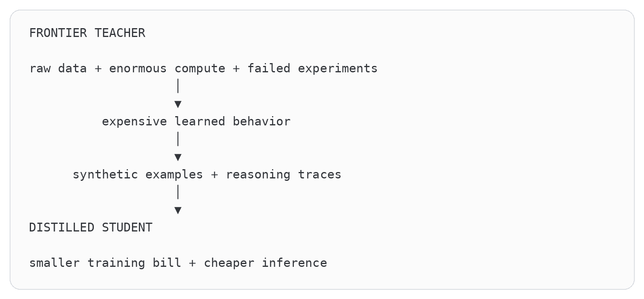Click the plus sign after 'raw data'
The height and width of the screenshot is (299, 644).
(x=98, y=69)
